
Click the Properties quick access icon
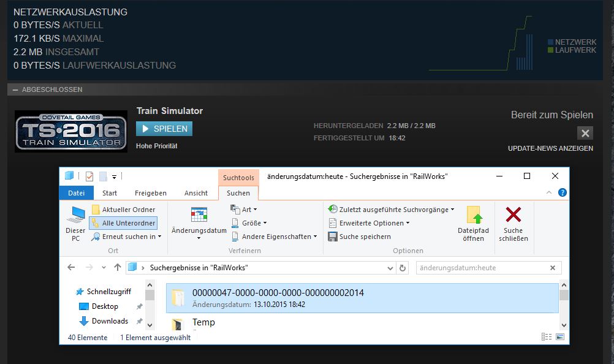89,176
